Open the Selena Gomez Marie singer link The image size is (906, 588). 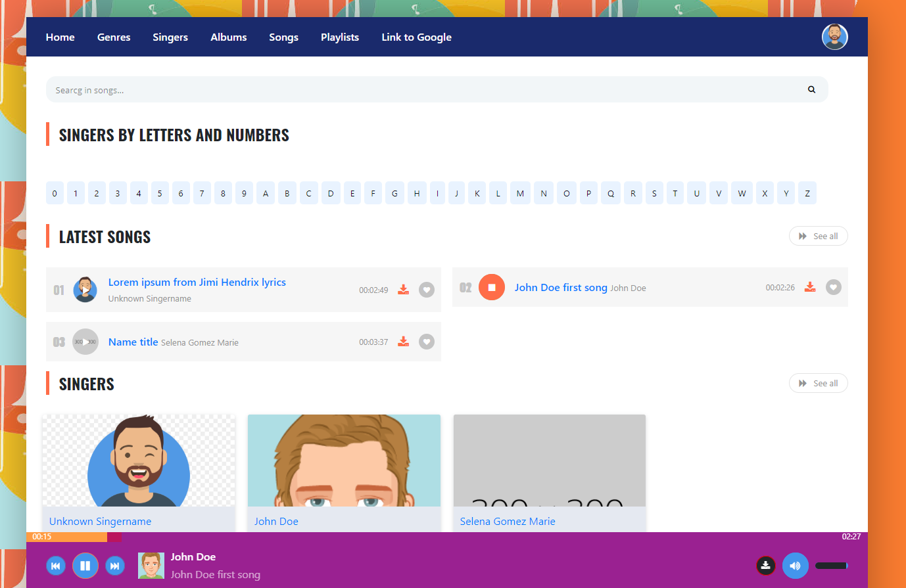[x=507, y=521]
